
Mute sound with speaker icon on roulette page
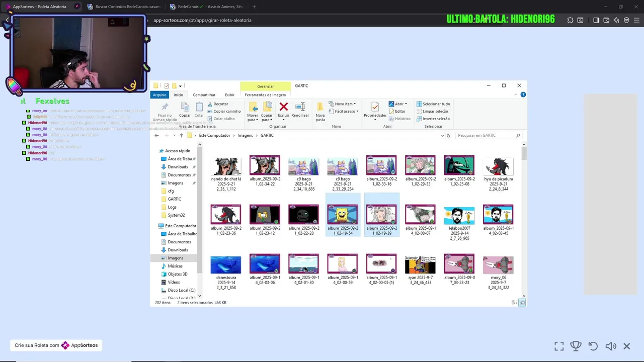611,346
